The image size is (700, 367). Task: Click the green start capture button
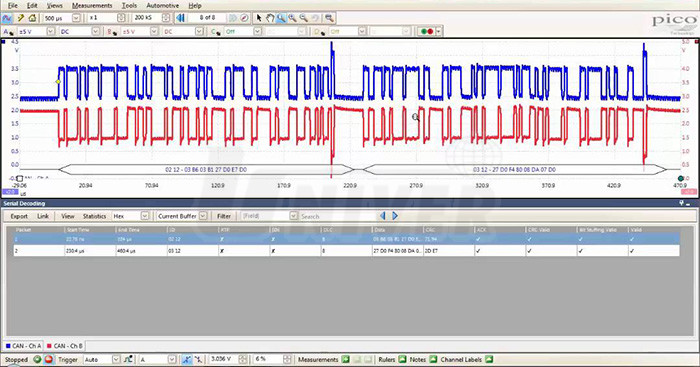pyautogui.click(x=37, y=359)
